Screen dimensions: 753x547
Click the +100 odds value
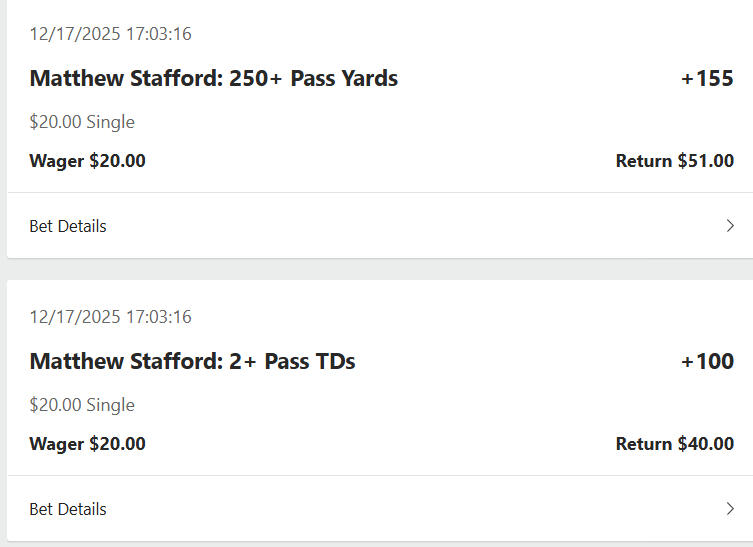[707, 361]
